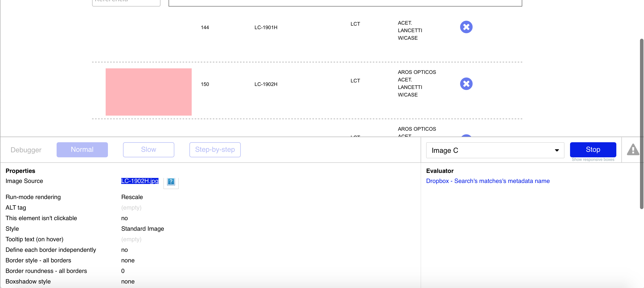Open Dropbox Search's matches's metadata name link
The image size is (644, 288).
[x=488, y=181]
